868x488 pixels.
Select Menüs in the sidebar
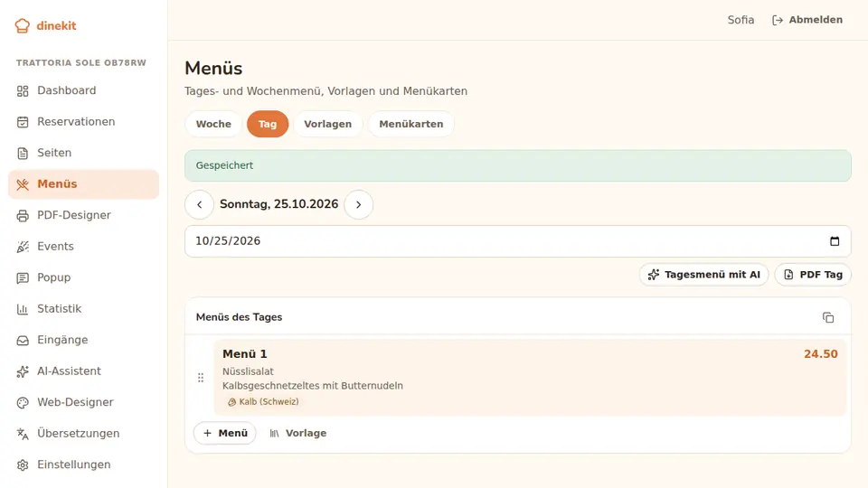(83, 184)
